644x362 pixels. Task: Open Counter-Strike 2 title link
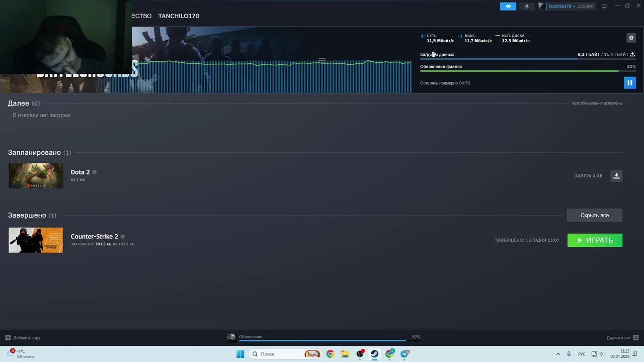tap(94, 236)
